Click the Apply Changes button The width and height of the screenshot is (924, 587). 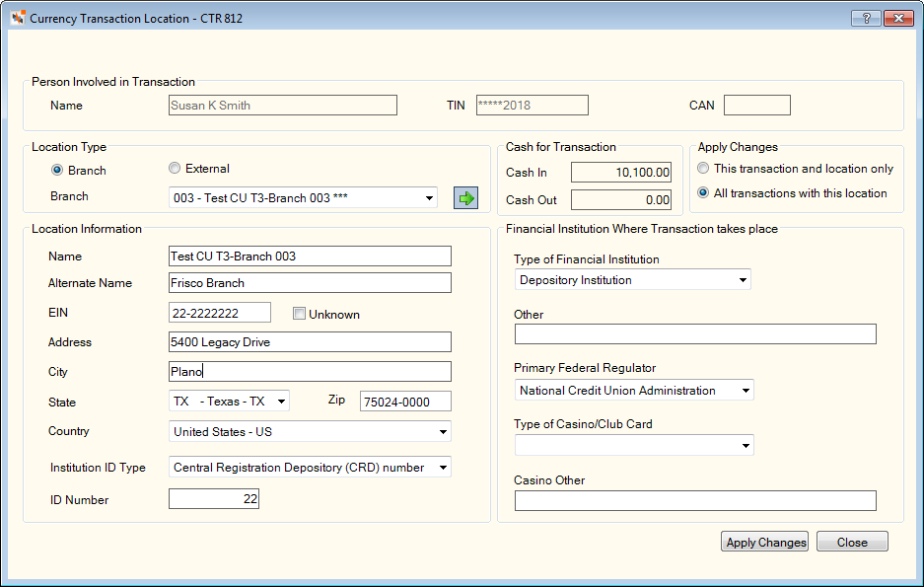765,542
